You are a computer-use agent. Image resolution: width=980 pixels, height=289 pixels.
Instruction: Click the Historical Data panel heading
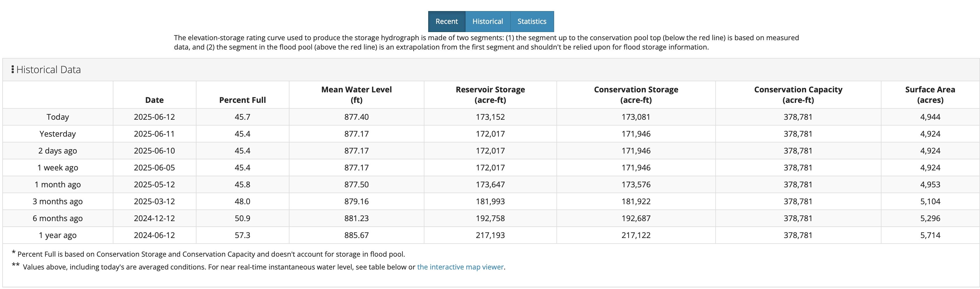pyautogui.click(x=48, y=70)
